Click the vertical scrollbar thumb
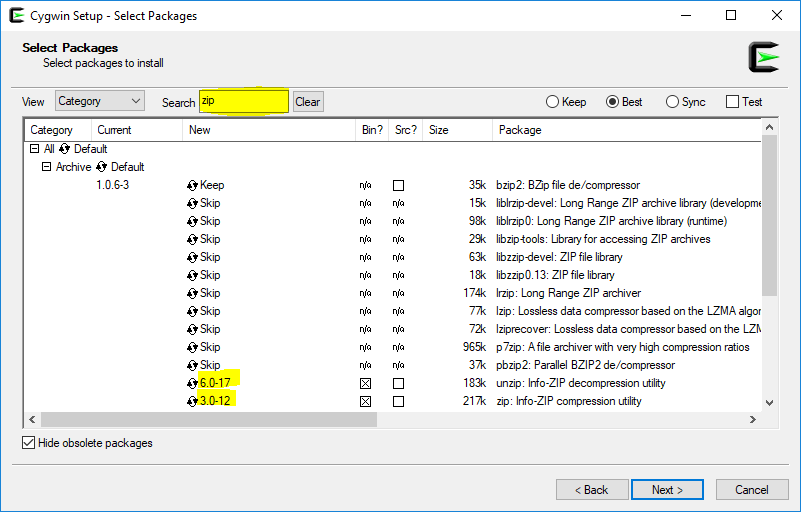The width and height of the screenshot is (801, 512). [769, 215]
